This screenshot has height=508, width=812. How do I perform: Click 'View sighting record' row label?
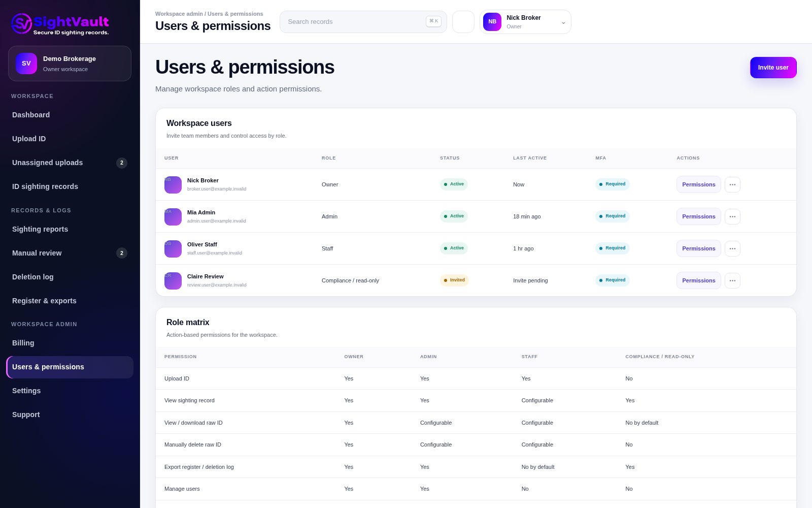pos(189,400)
